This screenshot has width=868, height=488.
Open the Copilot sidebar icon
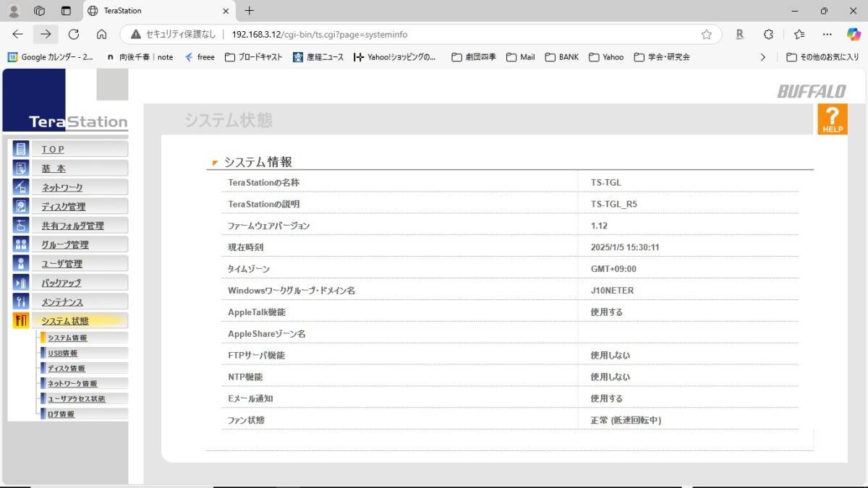click(854, 34)
